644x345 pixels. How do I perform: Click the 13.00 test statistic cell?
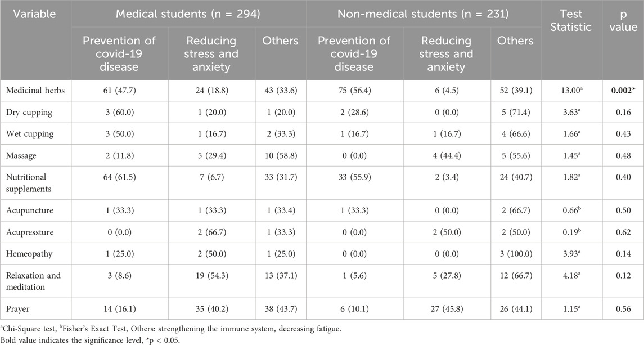tap(571, 91)
